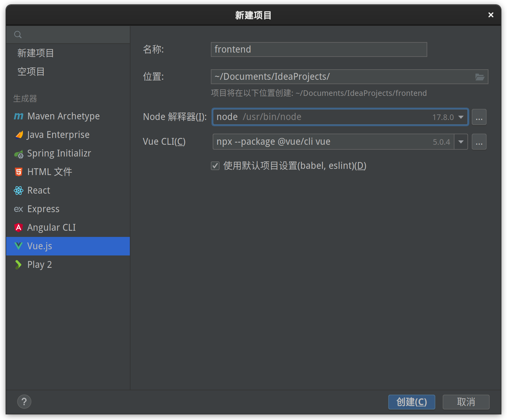
Task: Select 空项目 in the sidebar
Action: coord(31,72)
